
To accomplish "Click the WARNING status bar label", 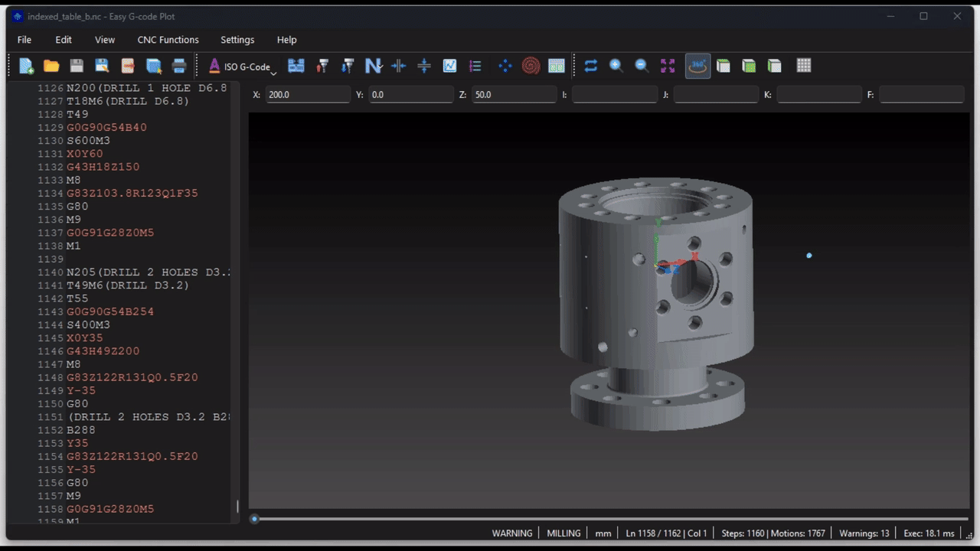I will pyautogui.click(x=512, y=533).
